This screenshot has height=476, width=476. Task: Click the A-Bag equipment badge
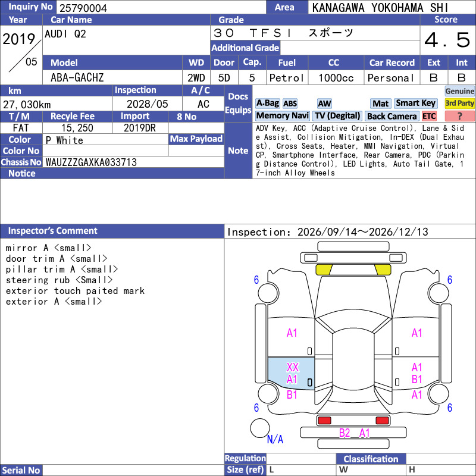267,104
